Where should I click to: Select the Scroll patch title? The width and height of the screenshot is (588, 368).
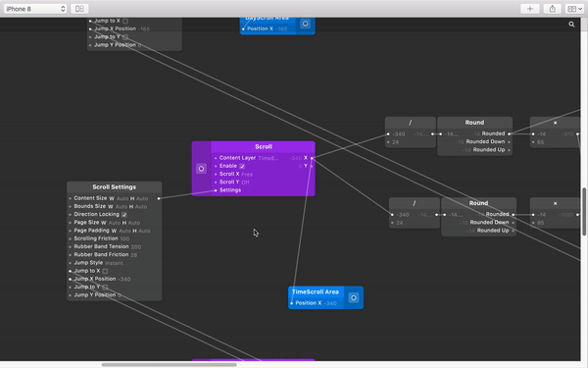tap(264, 147)
